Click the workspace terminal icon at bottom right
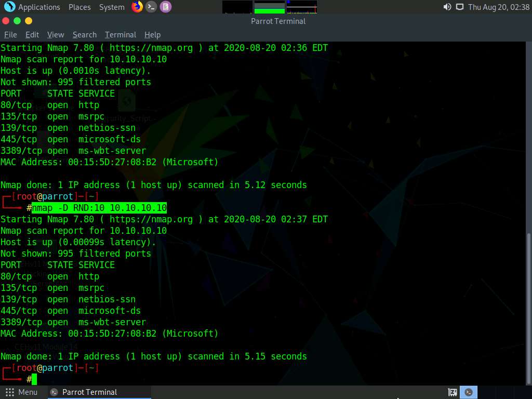The width and height of the screenshot is (532, 399). click(x=469, y=392)
